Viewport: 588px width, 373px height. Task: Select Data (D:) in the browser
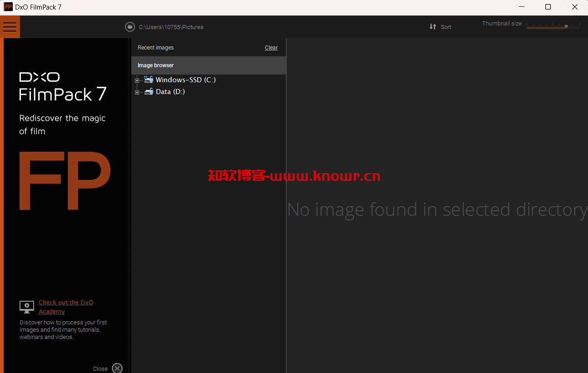coord(170,91)
